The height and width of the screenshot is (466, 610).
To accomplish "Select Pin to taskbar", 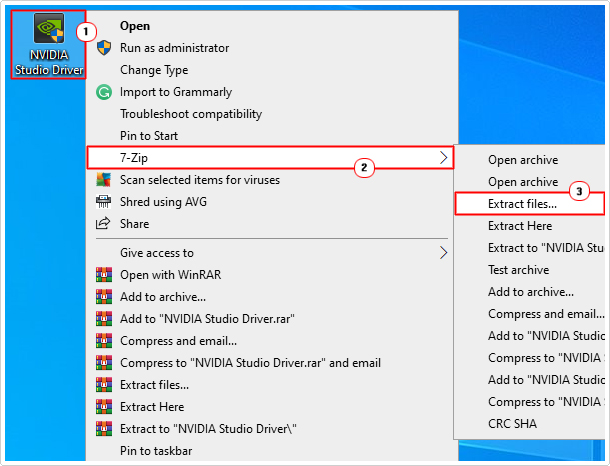I will coord(156,450).
